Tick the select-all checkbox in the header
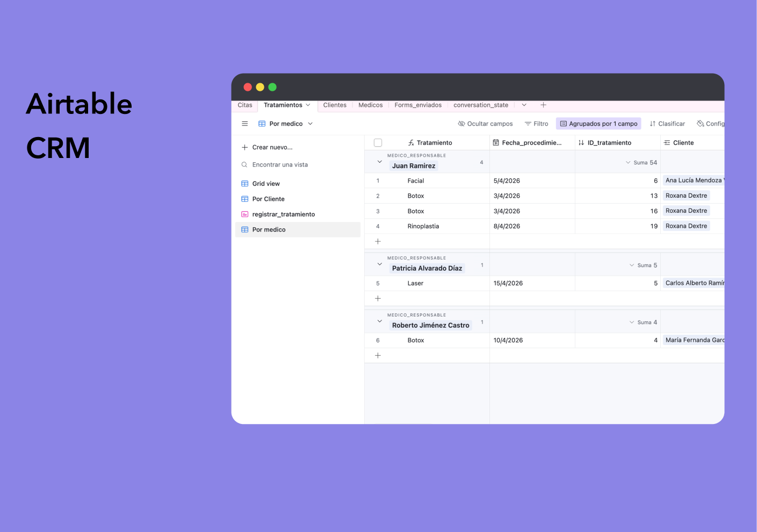757x532 pixels. click(378, 143)
